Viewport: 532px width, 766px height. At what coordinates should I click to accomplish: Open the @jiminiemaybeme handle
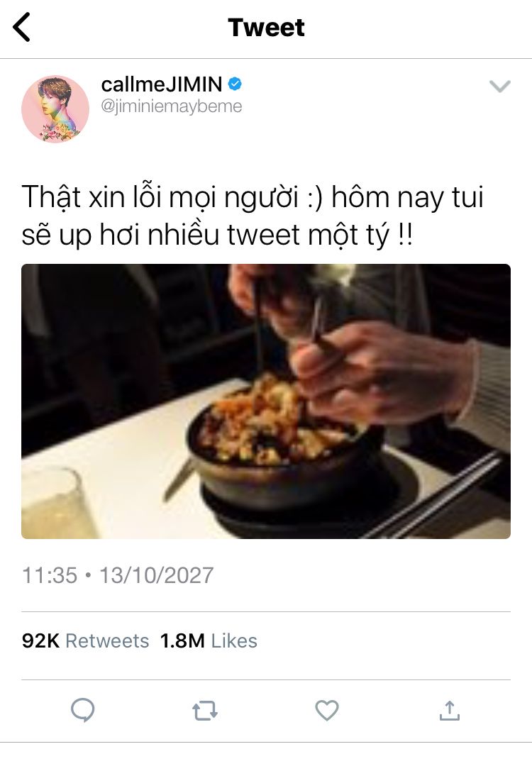coord(172,106)
